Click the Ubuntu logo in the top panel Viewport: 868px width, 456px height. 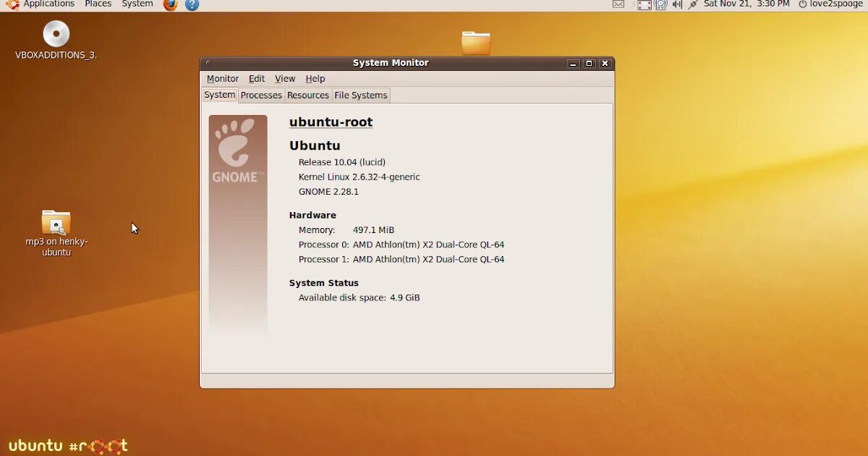[12, 4]
